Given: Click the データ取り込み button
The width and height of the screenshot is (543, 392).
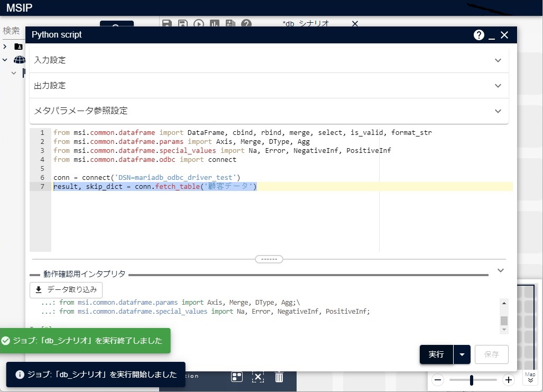Looking at the screenshot, I should tap(66, 290).
